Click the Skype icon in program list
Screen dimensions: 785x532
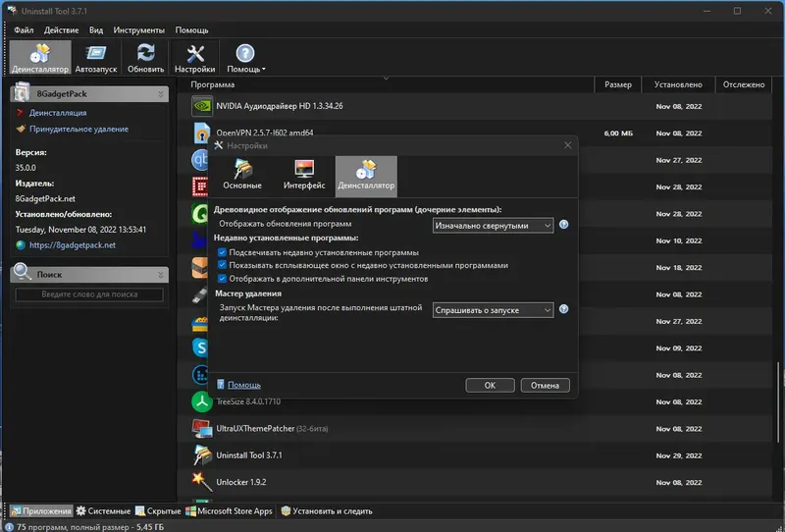[200, 347]
